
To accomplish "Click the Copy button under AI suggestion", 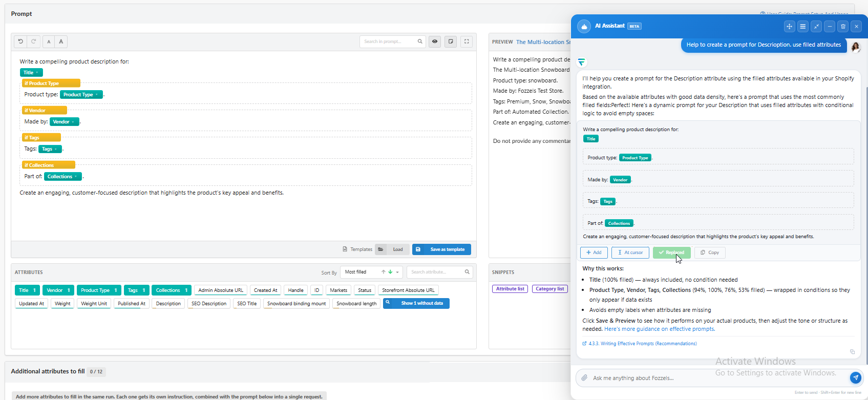I will coord(710,252).
